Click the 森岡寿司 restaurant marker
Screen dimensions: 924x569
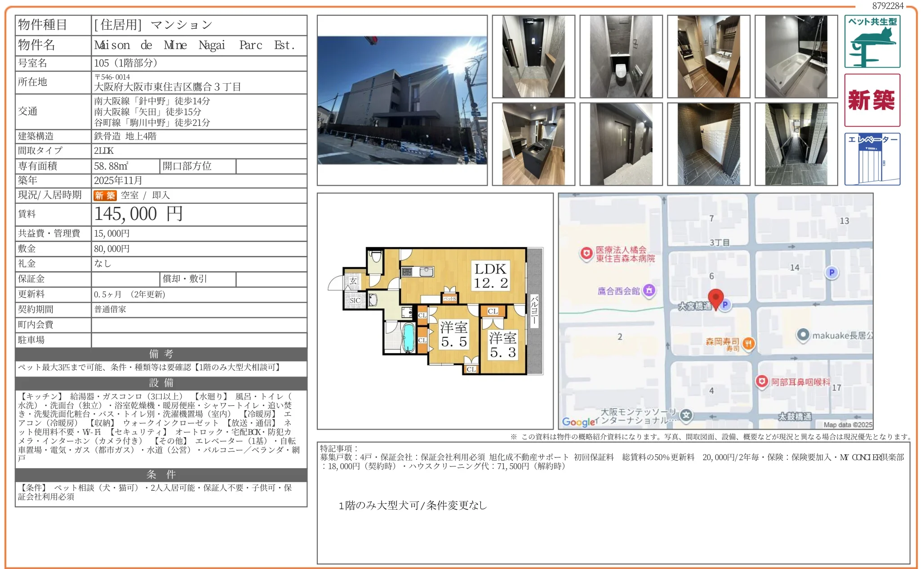(748, 344)
